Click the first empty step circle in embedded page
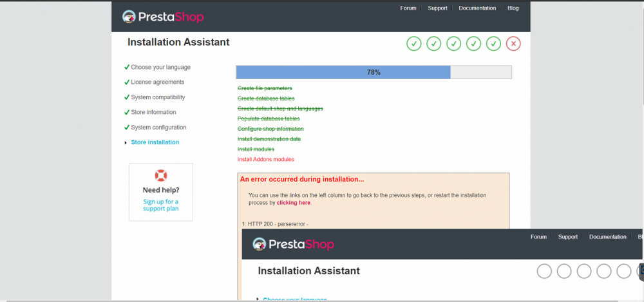This screenshot has height=302, width=644. click(x=544, y=271)
